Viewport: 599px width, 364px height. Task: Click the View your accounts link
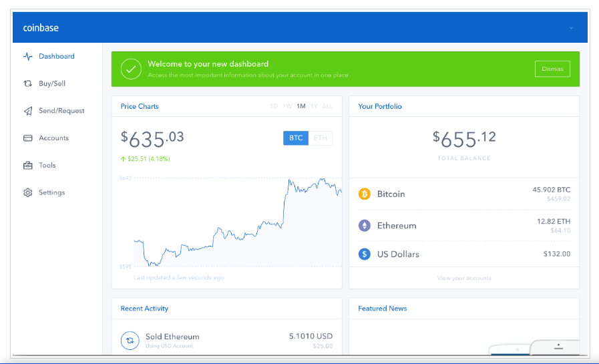click(x=464, y=278)
